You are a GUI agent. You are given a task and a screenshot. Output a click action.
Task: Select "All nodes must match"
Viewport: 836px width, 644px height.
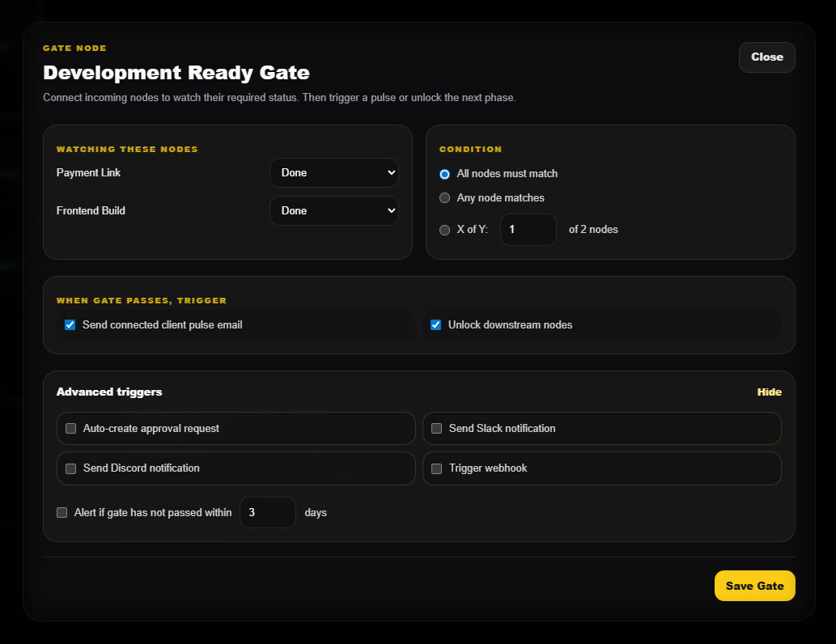(444, 173)
